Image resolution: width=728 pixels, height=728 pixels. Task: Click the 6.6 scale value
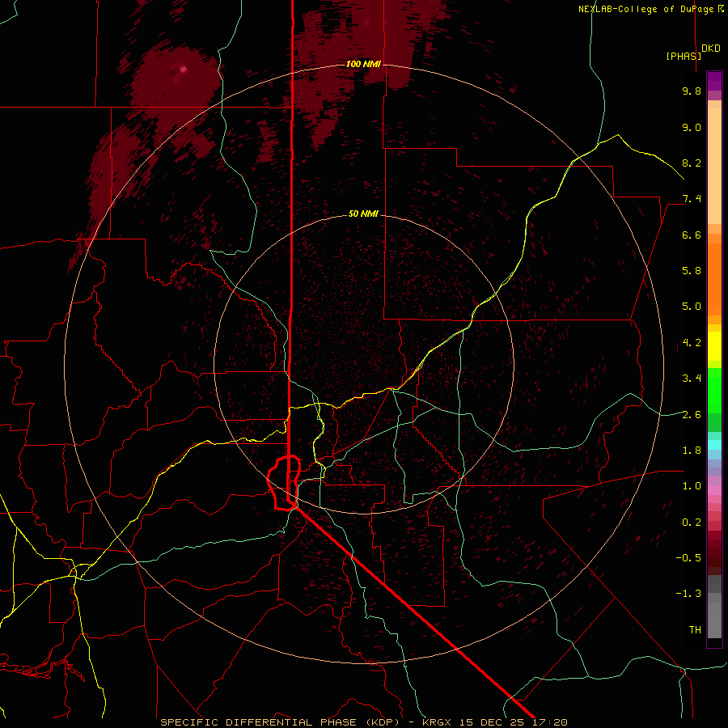click(x=692, y=235)
